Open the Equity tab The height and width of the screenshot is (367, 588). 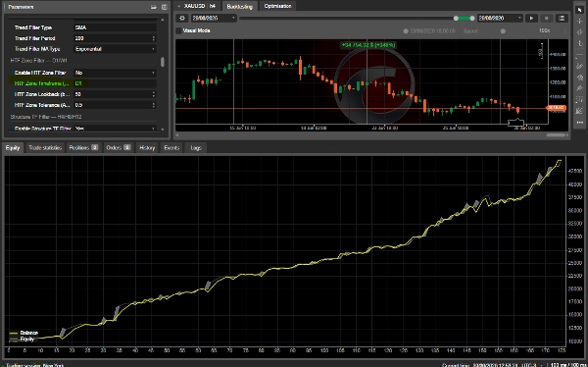[13, 147]
